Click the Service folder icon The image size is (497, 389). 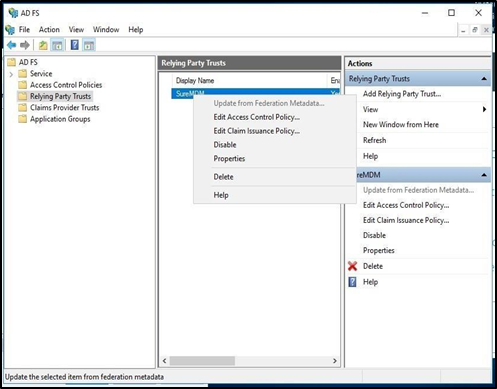pos(23,73)
